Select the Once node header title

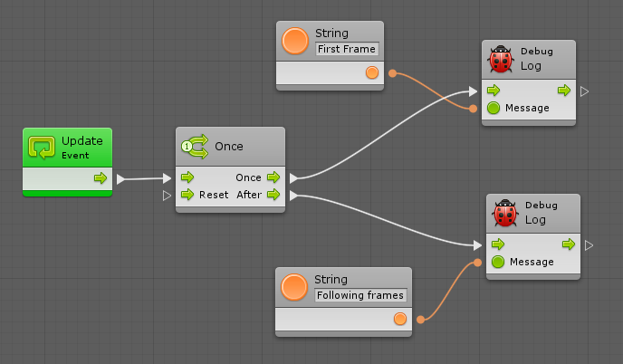tap(229, 146)
